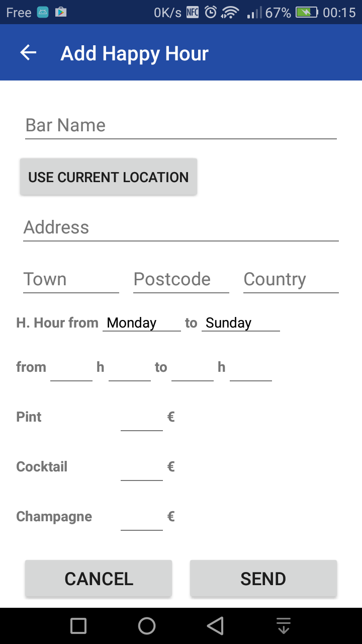Hide navigation bar with down-arrow icon
The height and width of the screenshot is (644, 362).
(x=284, y=626)
